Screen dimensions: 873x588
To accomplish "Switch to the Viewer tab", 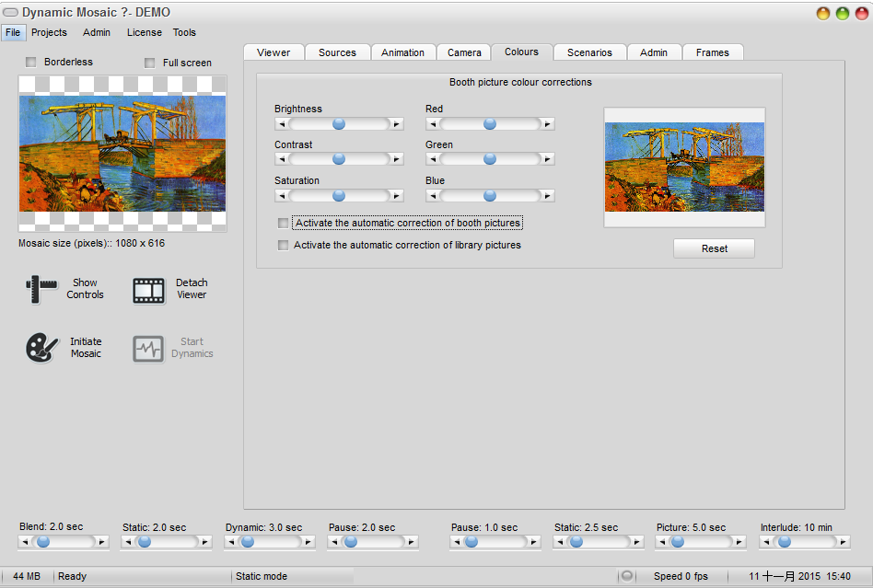I will click(274, 52).
